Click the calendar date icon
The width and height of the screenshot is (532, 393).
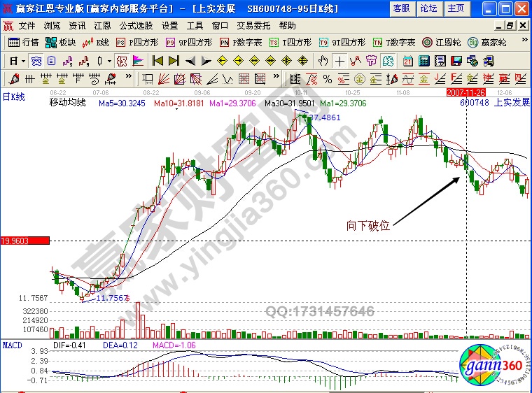(407, 61)
